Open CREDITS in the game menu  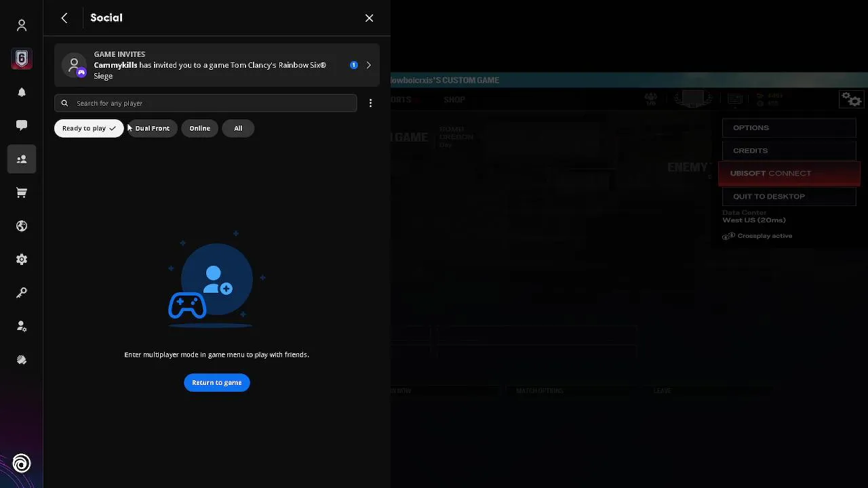(x=789, y=150)
